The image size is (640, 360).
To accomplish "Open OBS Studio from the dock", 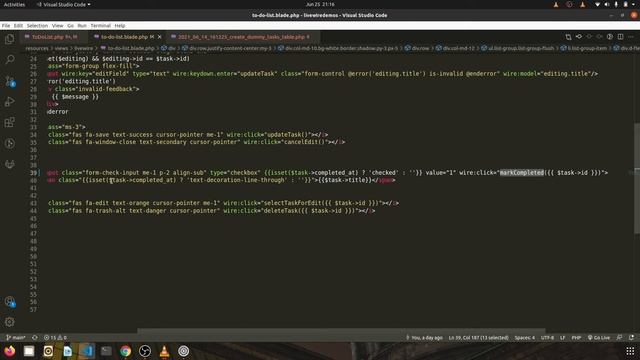I will (x=144, y=351).
